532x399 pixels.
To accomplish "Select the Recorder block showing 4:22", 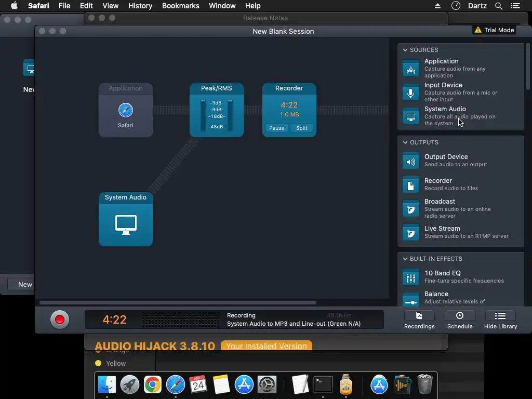I will coord(289,110).
